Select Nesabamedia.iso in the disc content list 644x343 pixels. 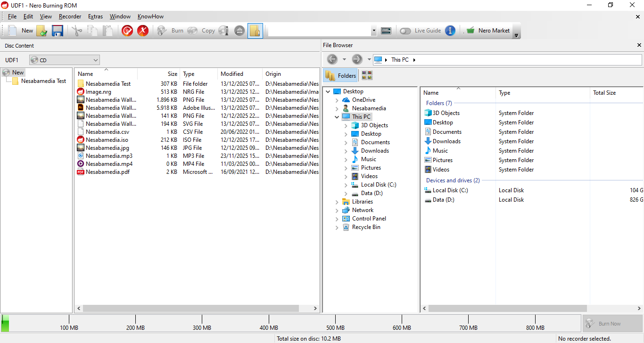point(107,140)
